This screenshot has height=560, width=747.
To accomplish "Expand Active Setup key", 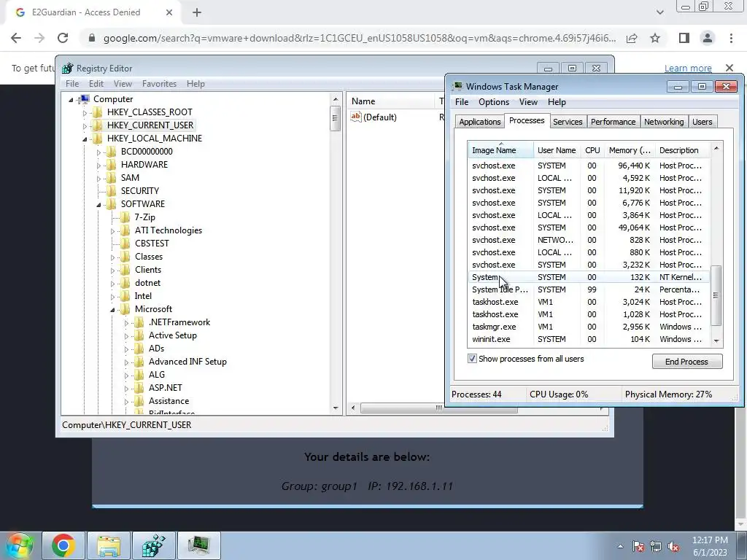I will click(x=126, y=335).
